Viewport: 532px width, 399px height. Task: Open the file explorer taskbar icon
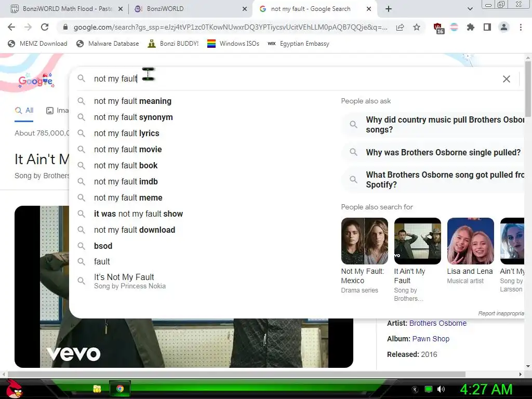[97, 389]
